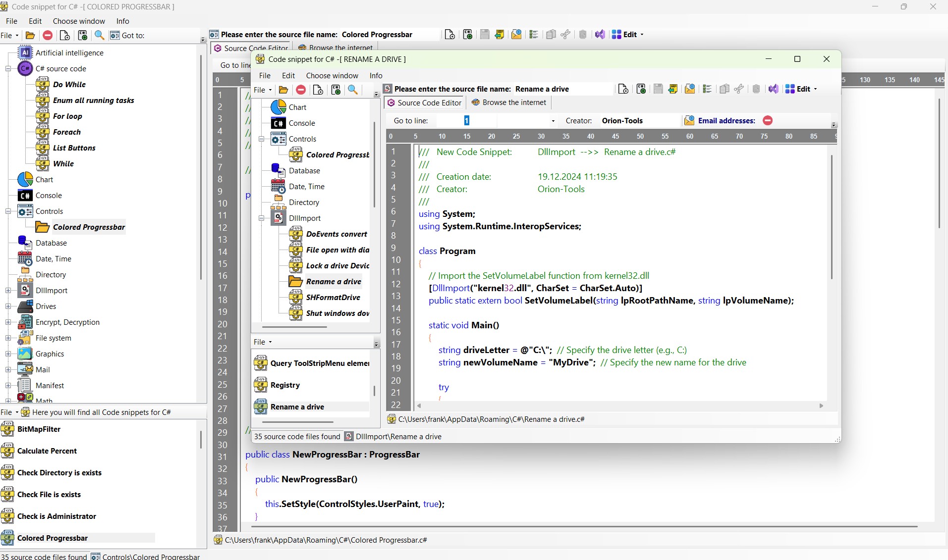Open Edit dropdown in Rename a drive toolbar
This screenshot has width=948, height=560.
pos(801,89)
